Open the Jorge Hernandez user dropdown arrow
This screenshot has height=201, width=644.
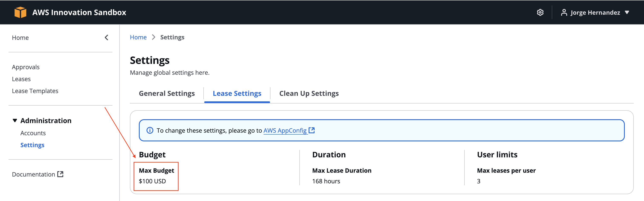tap(627, 12)
